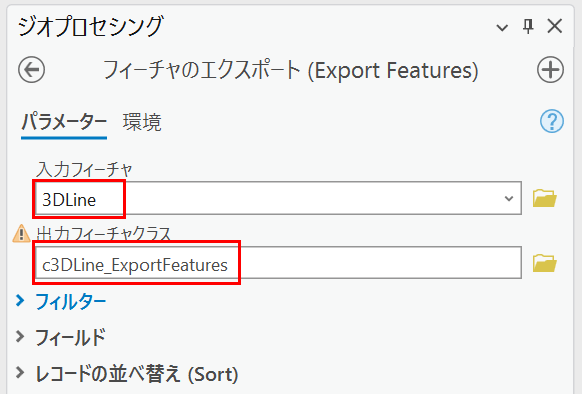Expand the フィールド section
Screen dimensions: 582x394
tap(20, 337)
